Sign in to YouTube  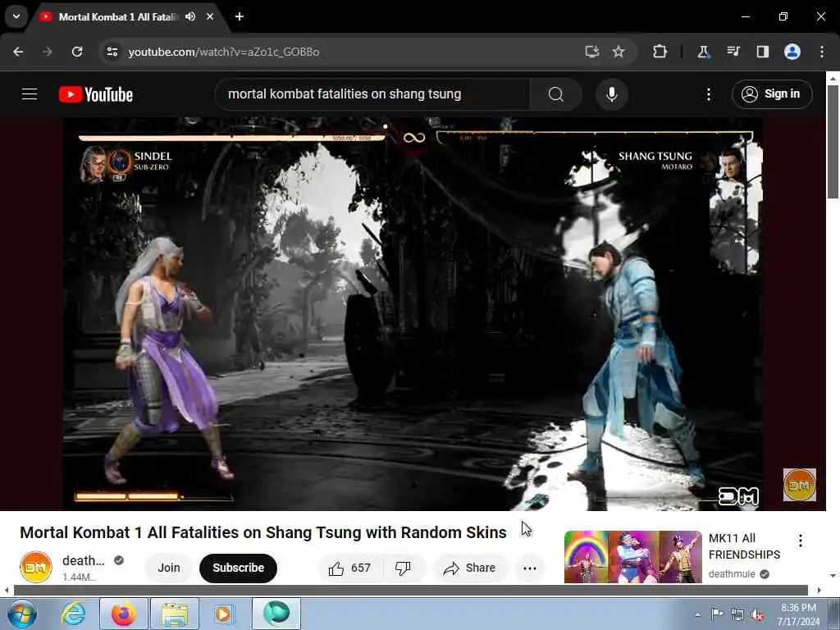tap(772, 94)
